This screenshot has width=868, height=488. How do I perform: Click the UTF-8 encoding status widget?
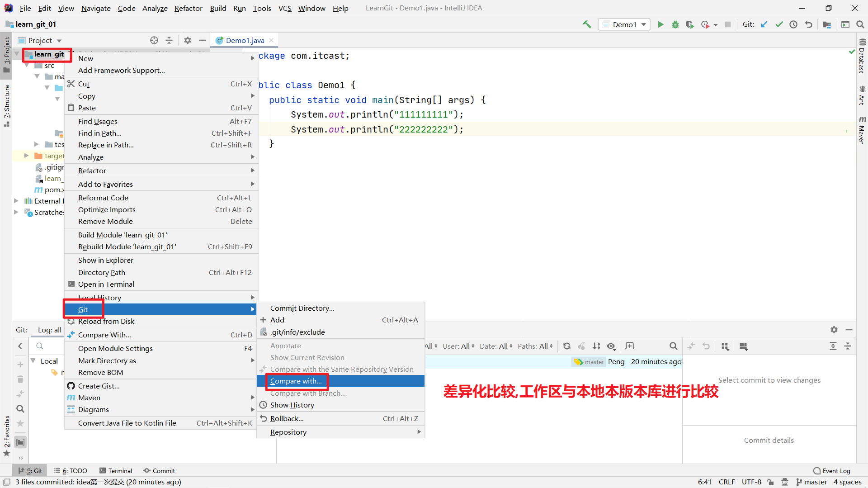tap(751, 482)
